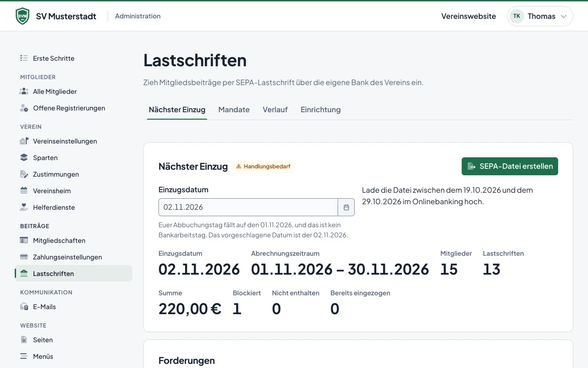This screenshot has height=368, width=588.
Task: Open Vereinseinstellungen from sidebar
Action: coord(73,141)
